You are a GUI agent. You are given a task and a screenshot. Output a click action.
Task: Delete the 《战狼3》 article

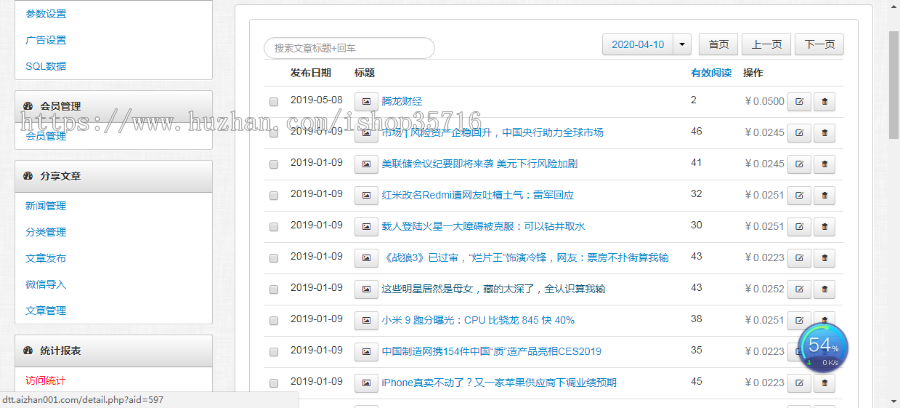[x=825, y=258]
